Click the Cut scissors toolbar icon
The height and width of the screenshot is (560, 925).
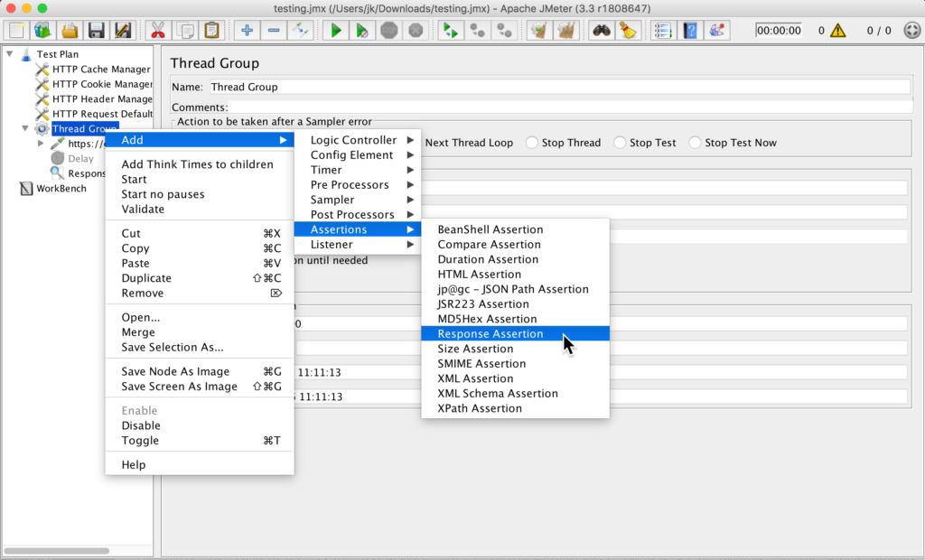coord(157,31)
